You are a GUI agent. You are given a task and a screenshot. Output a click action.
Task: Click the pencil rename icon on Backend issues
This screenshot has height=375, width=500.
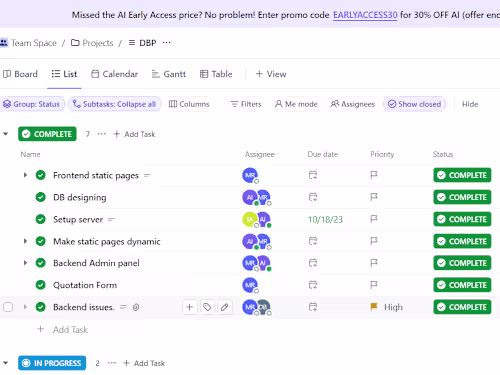tap(225, 307)
